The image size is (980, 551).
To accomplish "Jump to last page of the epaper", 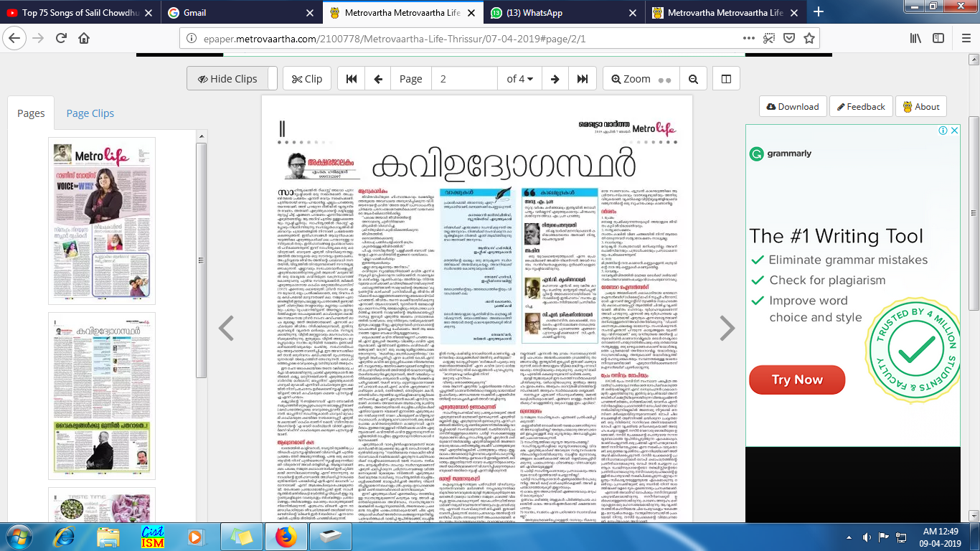I will pyautogui.click(x=581, y=79).
